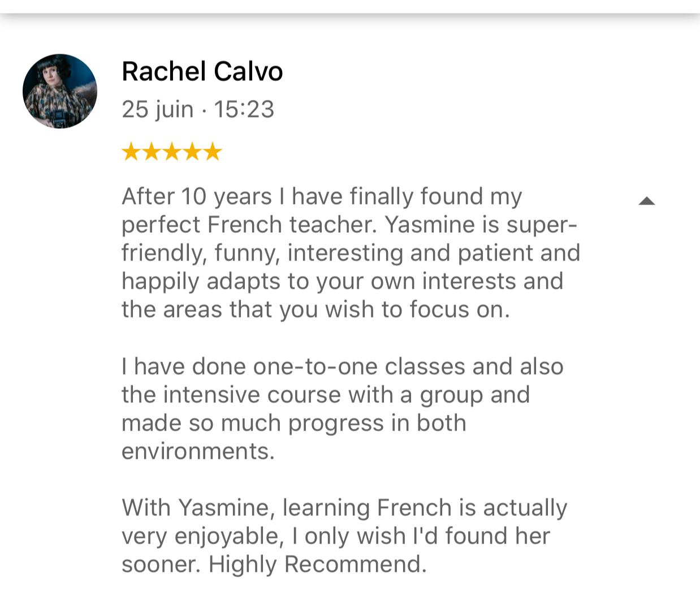Viewport: 700px width, 608px height.
Task: Click the word "environments." in the review
Action: click(198, 451)
